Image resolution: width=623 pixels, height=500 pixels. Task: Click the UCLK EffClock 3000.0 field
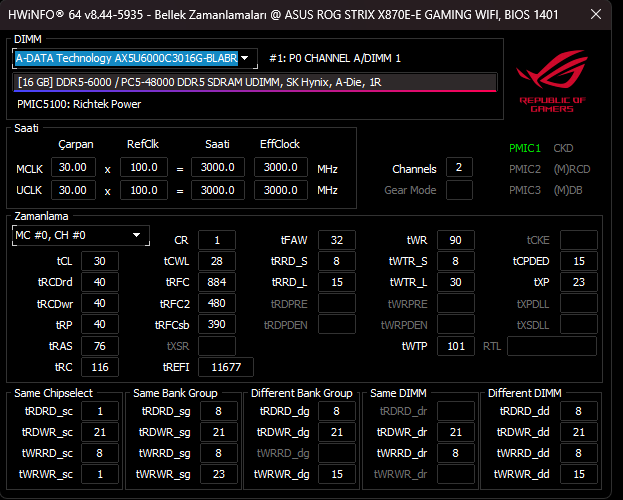[281, 190]
